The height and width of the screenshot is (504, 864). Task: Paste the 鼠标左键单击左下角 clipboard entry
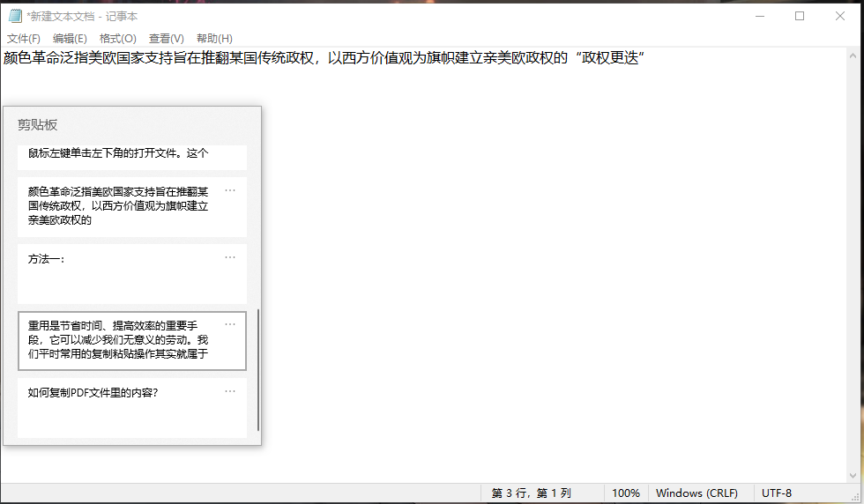132,157
